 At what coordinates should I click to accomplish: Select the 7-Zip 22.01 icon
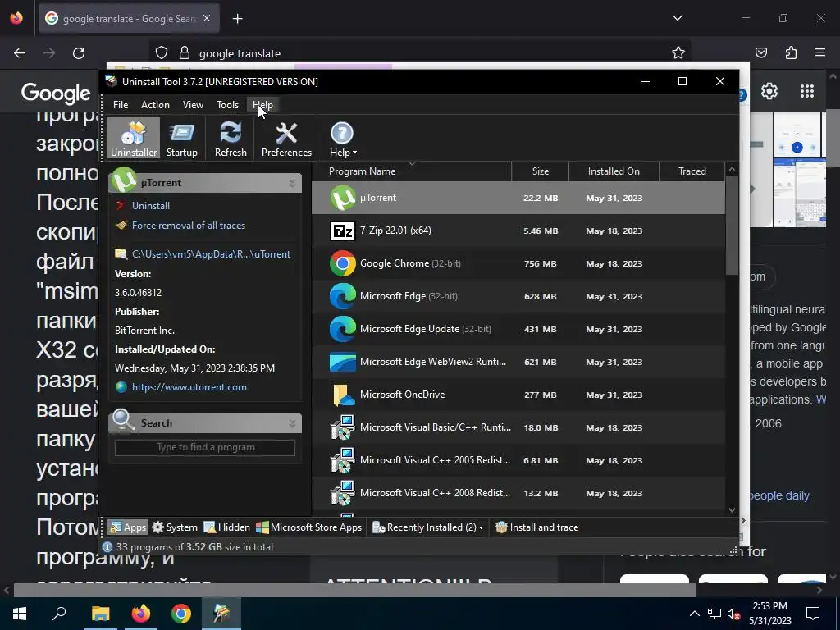(343, 231)
